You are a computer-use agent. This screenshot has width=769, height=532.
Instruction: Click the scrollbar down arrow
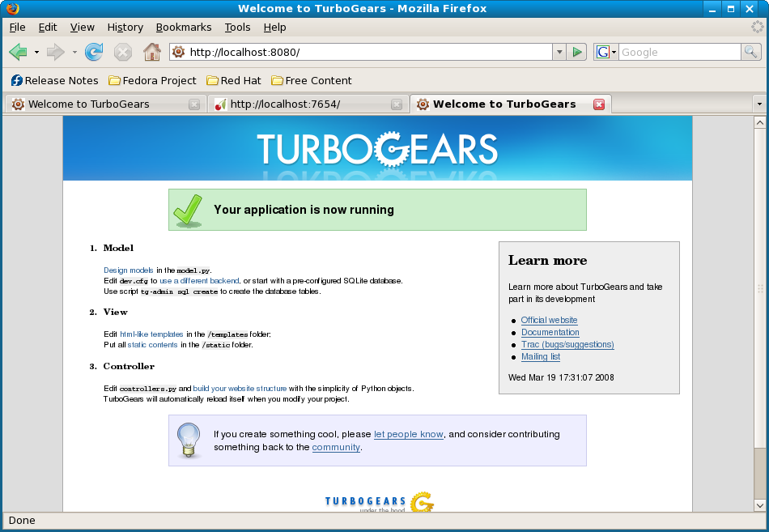coord(759,505)
